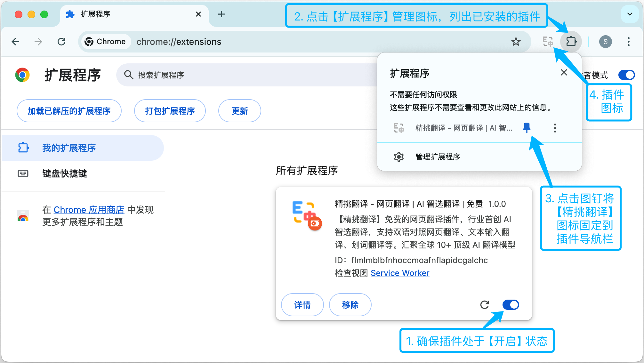Click the Chrome logo beside page title
The image size is (644, 363).
tap(22, 75)
